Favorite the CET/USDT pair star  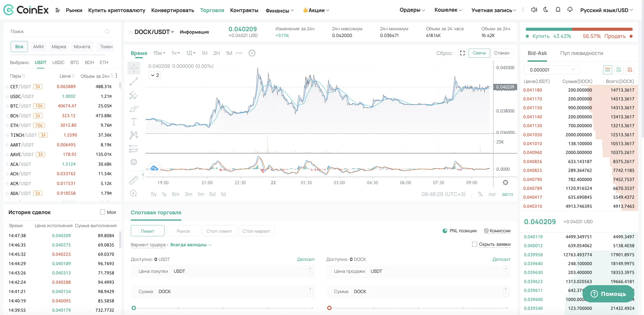point(7,87)
